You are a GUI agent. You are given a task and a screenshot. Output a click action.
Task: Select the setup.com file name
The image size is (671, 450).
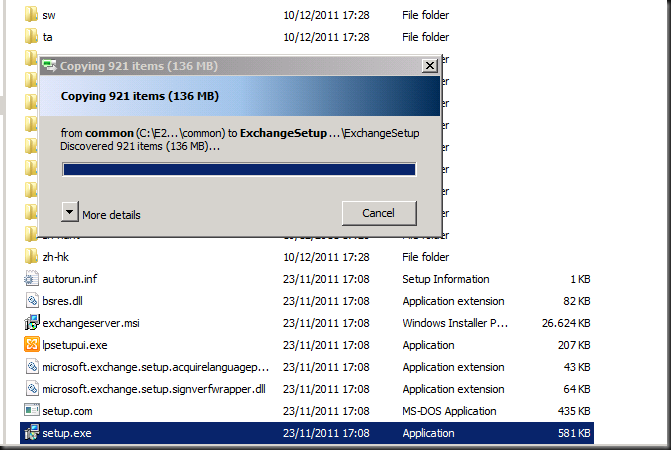pyautogui.click(x=68, y=411)
